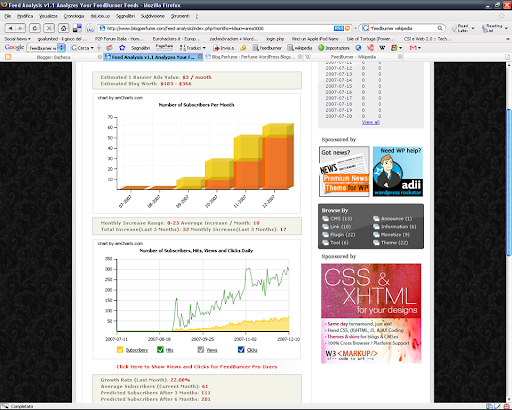The width and height of the screenshot is (512, 410).
Task: Open the Gmail icon dropdown arrow
Action: 419,48
